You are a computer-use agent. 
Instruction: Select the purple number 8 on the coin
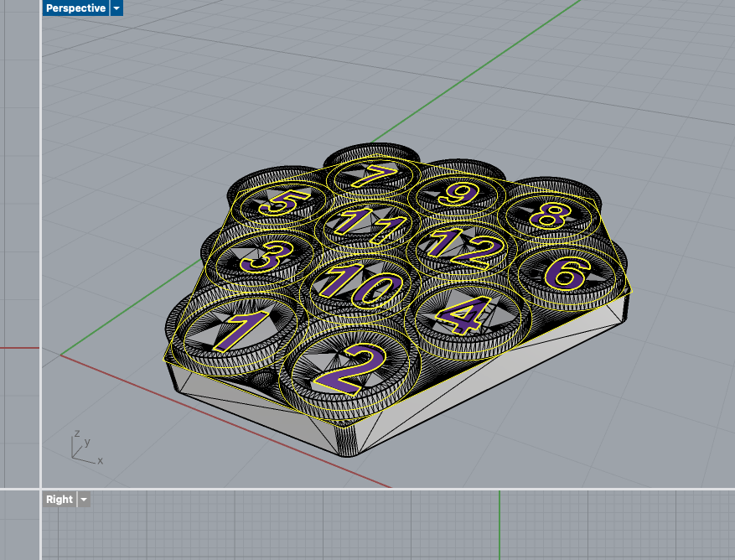549,216
